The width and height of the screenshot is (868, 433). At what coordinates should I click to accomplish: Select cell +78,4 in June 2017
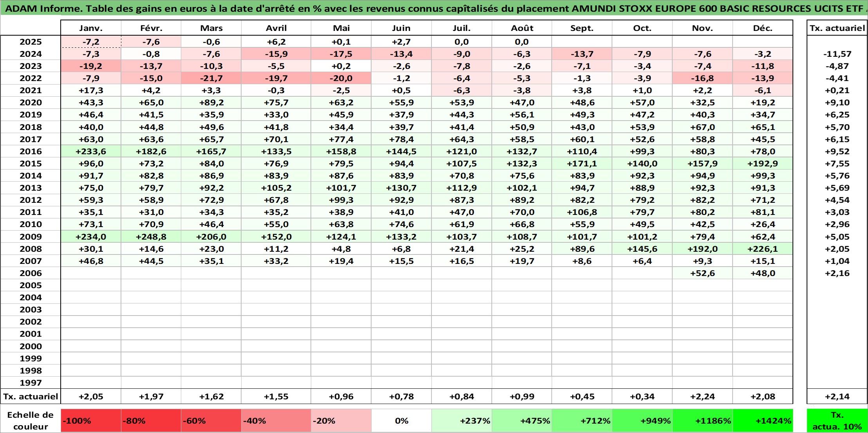tap(401, 139)
